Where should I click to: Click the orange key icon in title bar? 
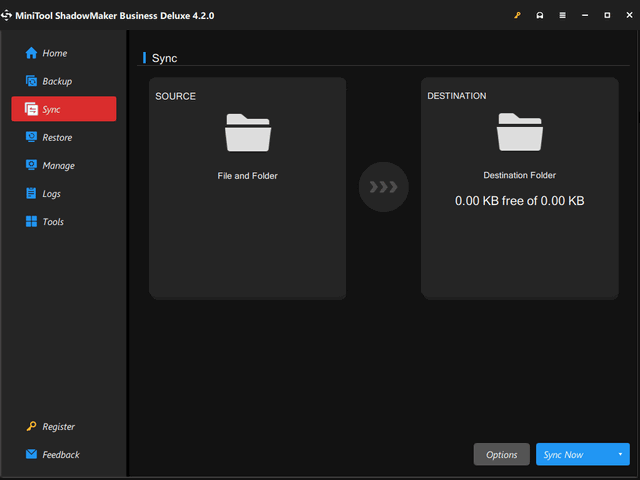517,16
